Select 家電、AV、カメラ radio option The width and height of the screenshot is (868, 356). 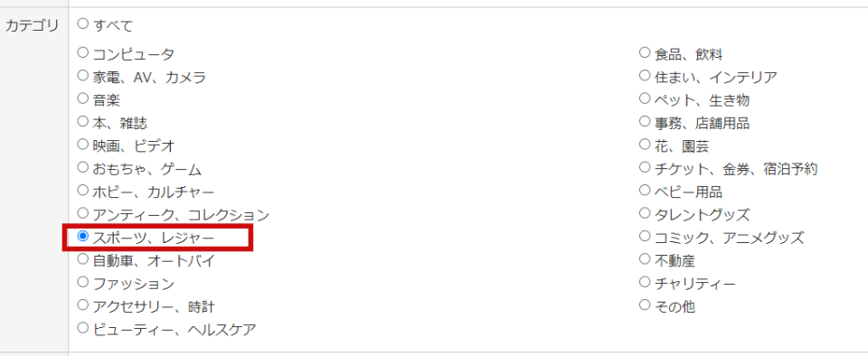tap(83, 75)
